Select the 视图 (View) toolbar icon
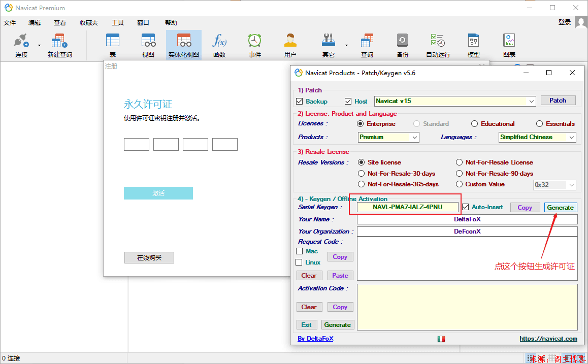The image size is (588, 364). (148, 45)
